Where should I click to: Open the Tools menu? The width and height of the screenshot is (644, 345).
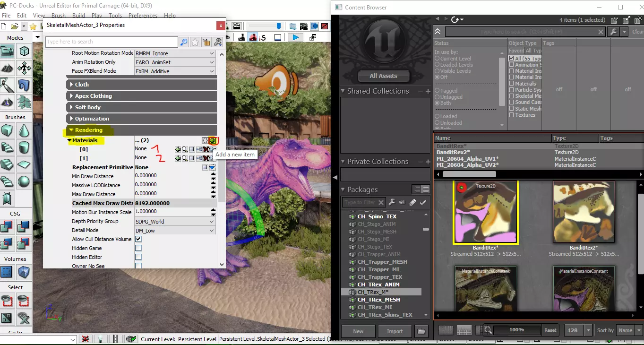[115, 16]
